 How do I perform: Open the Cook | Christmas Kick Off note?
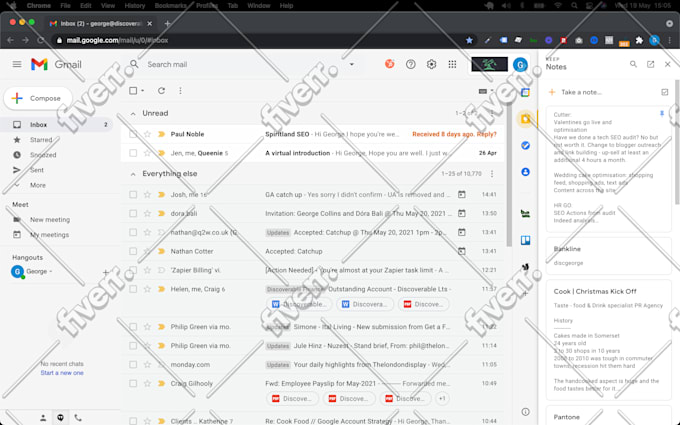(608, 340)
